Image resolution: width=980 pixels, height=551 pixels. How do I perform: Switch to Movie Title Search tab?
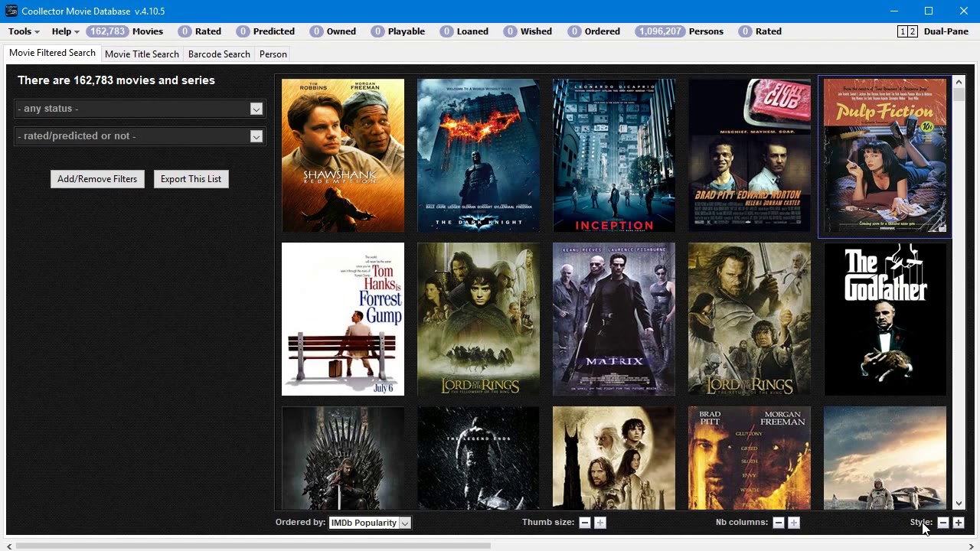point(142,54)
